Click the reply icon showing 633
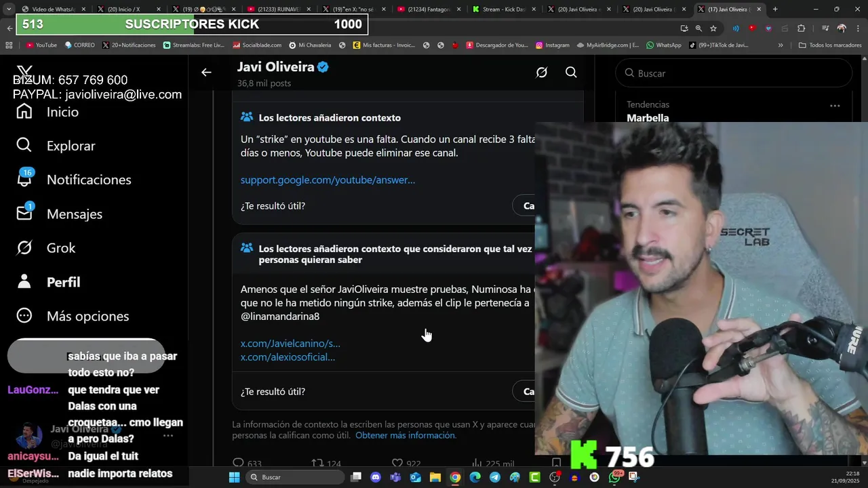This screenshot has height=488, width=868. coord(238,464)
